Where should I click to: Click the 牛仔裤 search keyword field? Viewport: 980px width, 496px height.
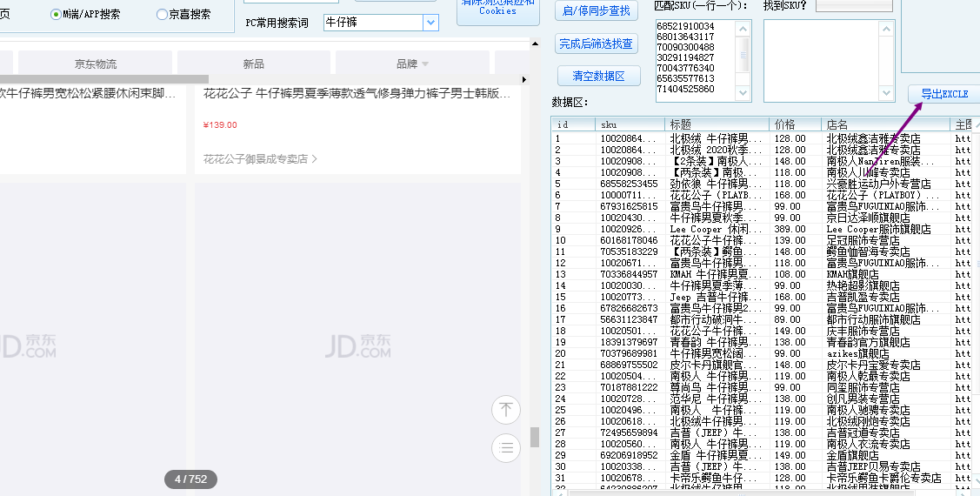[x=373, y=23]
